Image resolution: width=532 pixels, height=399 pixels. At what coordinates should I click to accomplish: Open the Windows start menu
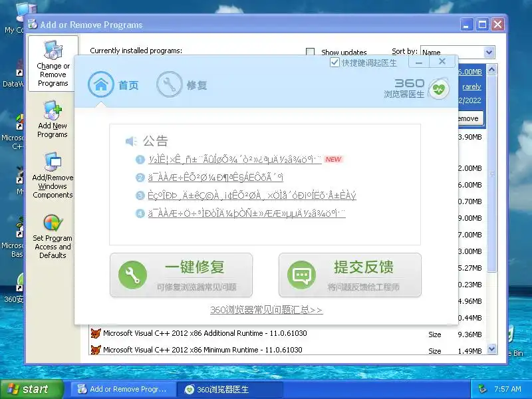coord(32,389)
